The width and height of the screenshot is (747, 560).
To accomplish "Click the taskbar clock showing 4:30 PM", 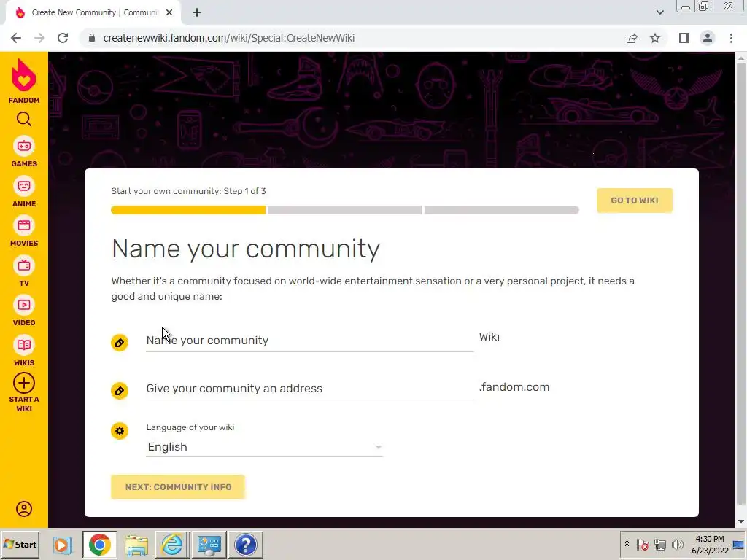I will click(710, 539).
